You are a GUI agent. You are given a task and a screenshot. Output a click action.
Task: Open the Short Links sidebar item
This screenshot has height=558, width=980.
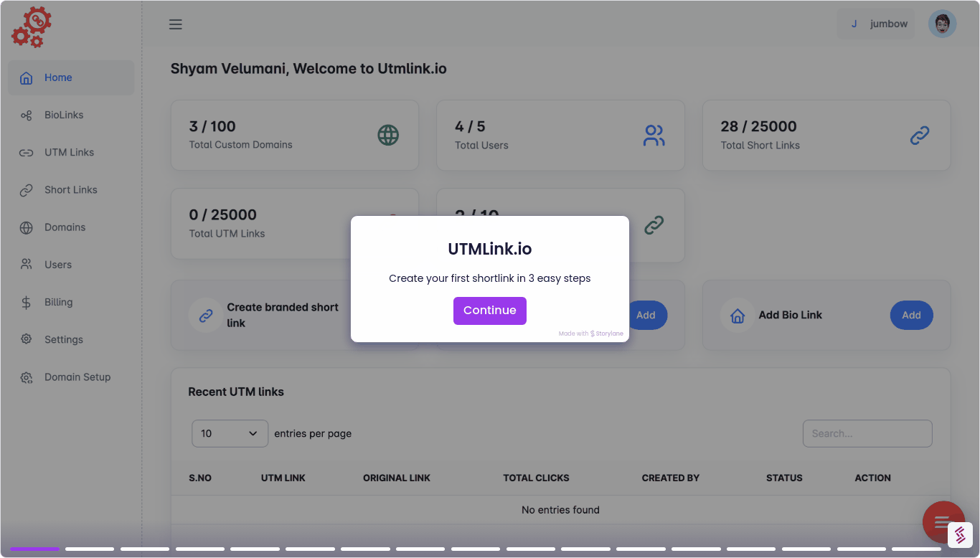point(71,189)
